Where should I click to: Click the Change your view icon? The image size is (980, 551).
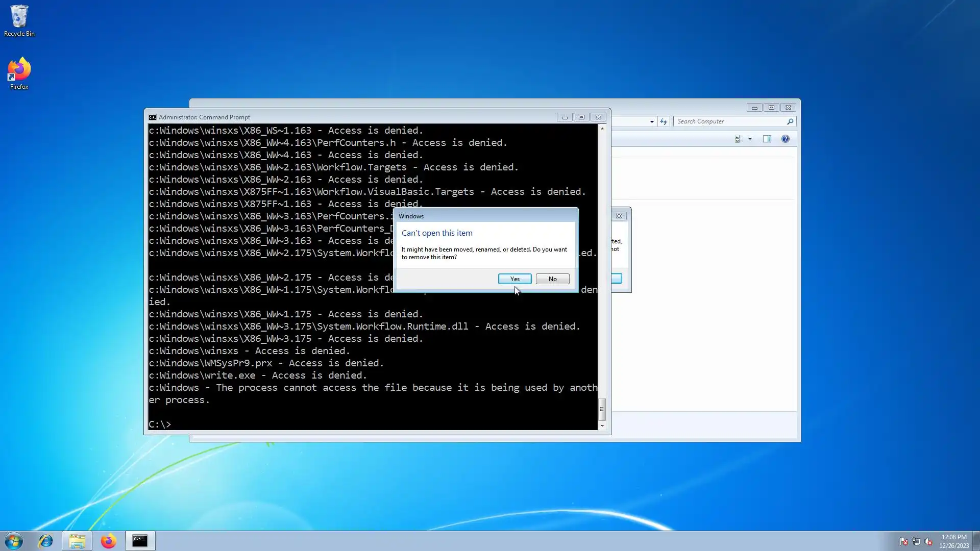pyautogui.click(x=739, y=139)
